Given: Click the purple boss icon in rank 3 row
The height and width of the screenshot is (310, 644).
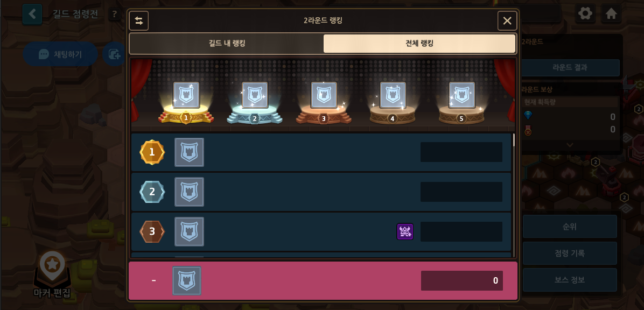Looking at the screenshot, I should click(405, 231).
